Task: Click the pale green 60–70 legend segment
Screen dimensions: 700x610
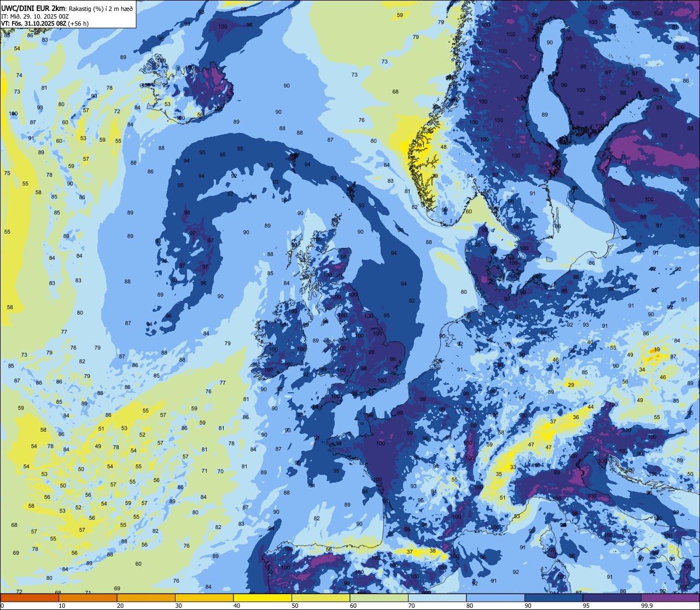Action: [379, 597]
